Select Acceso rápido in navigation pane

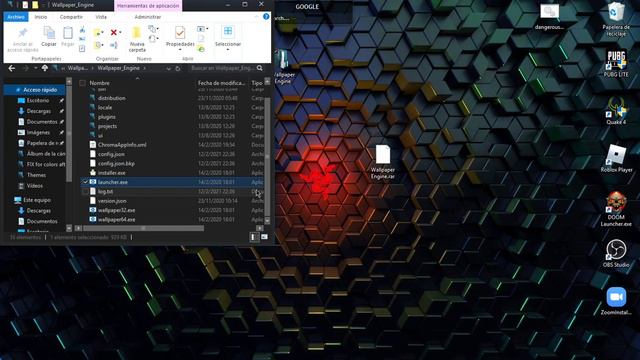coord(35,90)
